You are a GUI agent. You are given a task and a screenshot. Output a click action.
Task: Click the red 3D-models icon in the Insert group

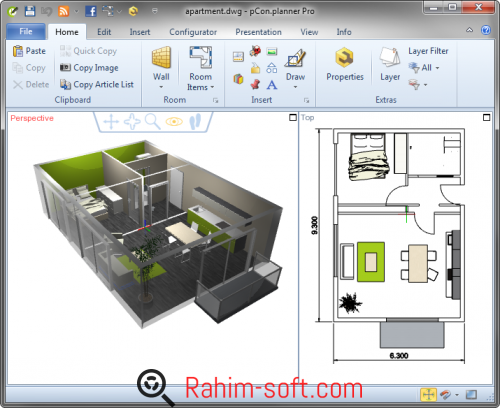point(255,51)
